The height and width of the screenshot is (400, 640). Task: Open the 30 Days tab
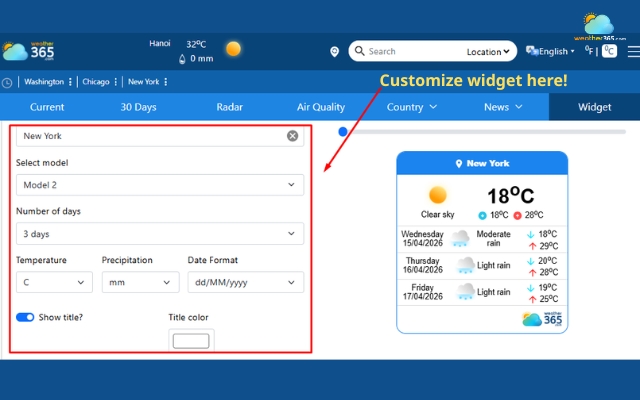(x=138, y=107)
